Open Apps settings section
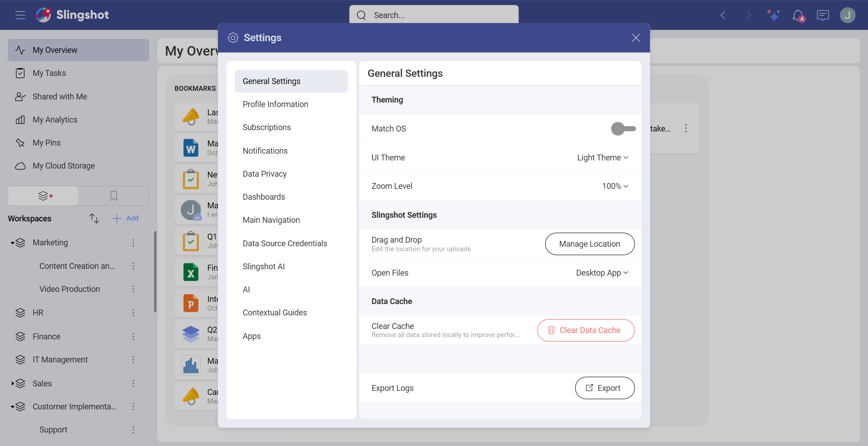 tap(291, 336)
